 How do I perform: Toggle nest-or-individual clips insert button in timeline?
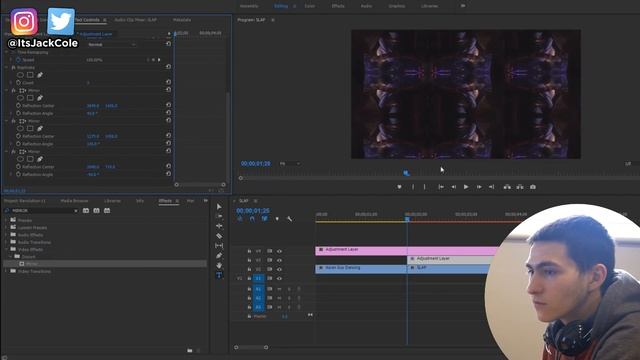click(240, 219)
